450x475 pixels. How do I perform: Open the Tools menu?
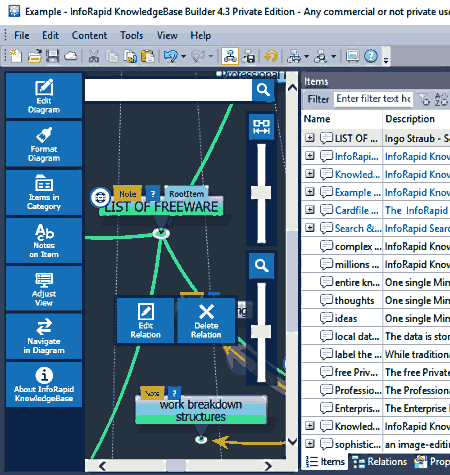[x=132, y=35]
